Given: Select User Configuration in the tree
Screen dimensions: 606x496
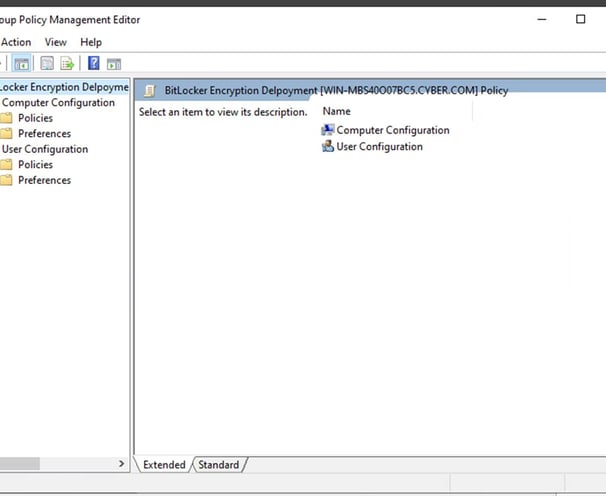Looking at the screenshot, I should pos(45,149).
